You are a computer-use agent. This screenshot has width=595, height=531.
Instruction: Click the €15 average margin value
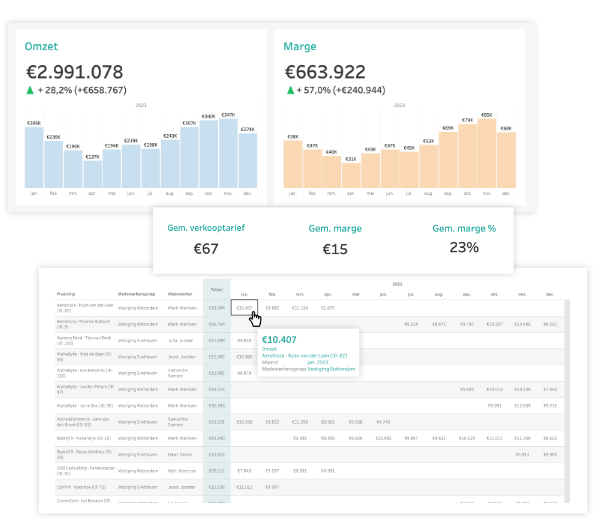pyautogui.click(x=335, y=249)
